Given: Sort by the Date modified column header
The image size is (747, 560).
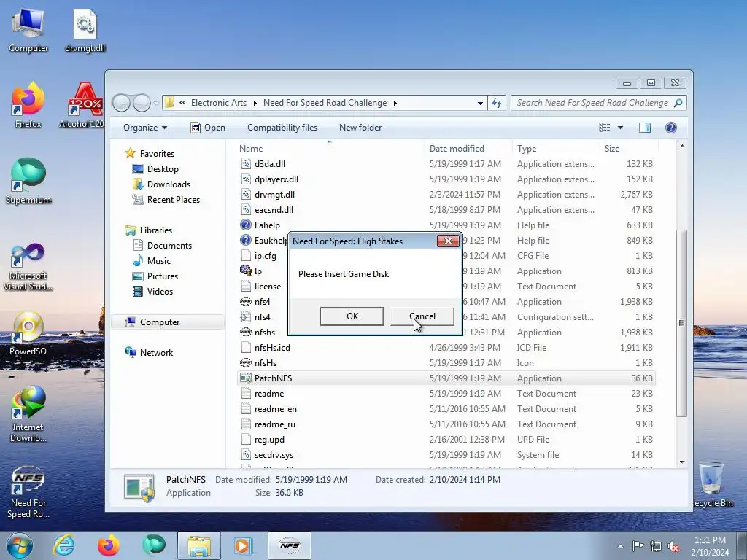Looking at the screenshot, I should coord(468,149).
